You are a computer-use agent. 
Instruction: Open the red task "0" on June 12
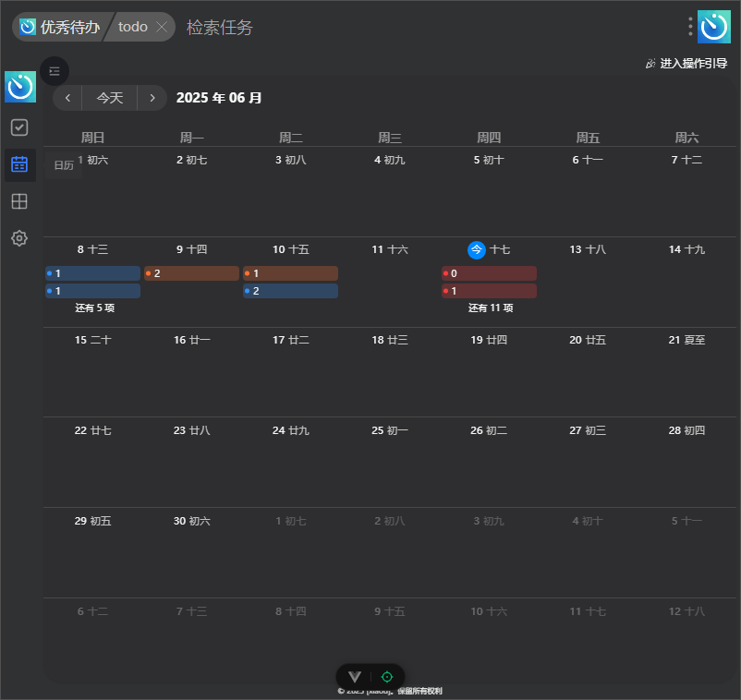tap(489, 273)
